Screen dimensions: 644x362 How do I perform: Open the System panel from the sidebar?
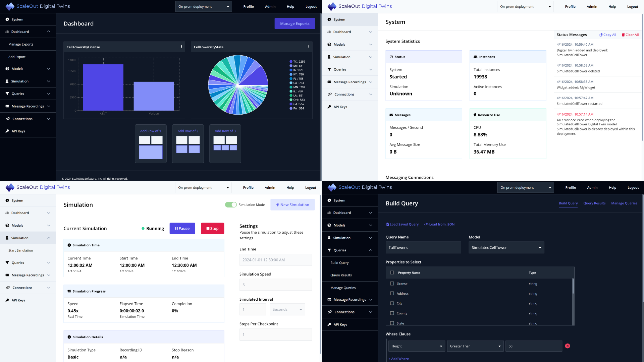[7, 19]
